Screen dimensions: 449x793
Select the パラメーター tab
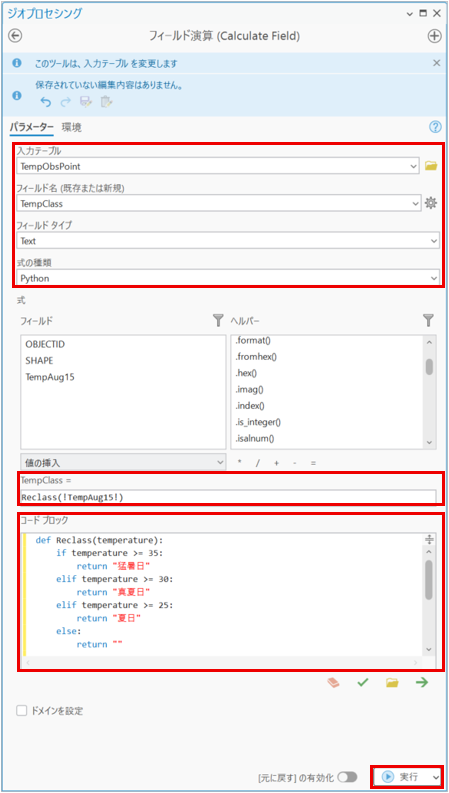(31, 127)
